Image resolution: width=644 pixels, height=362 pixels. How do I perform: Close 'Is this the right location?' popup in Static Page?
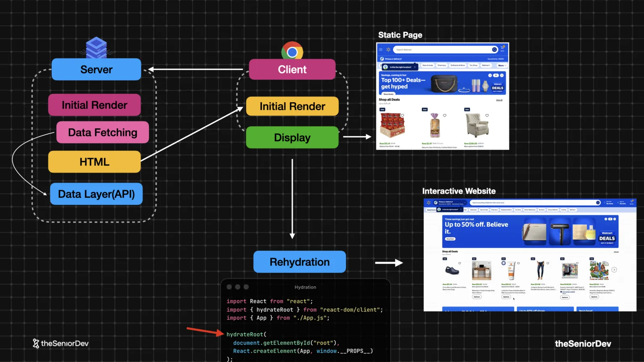(415, 67)
